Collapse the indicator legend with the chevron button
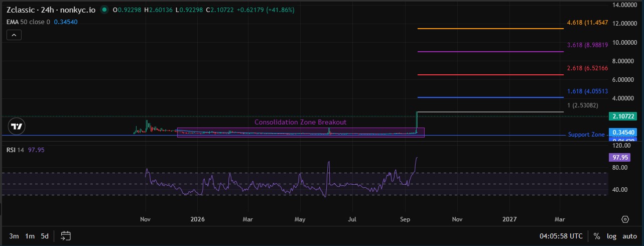644x246 pixels. (14, 35)
